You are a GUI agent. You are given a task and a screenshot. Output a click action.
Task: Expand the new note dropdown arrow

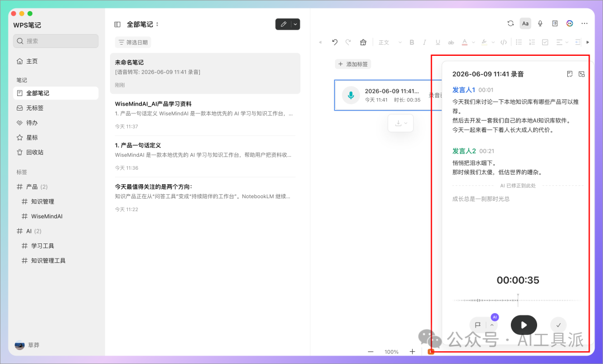[295, 24]
